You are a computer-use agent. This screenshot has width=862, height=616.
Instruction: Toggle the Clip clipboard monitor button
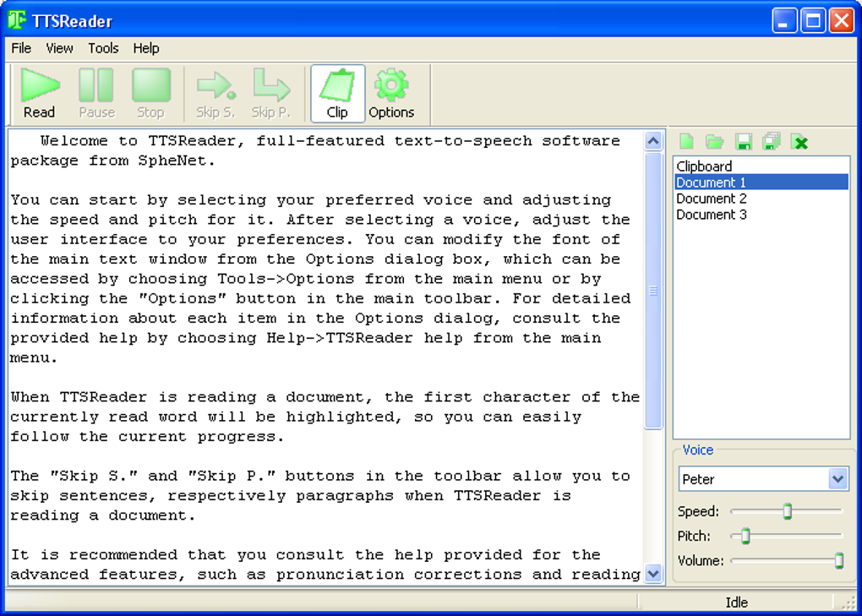pos(337,94)
